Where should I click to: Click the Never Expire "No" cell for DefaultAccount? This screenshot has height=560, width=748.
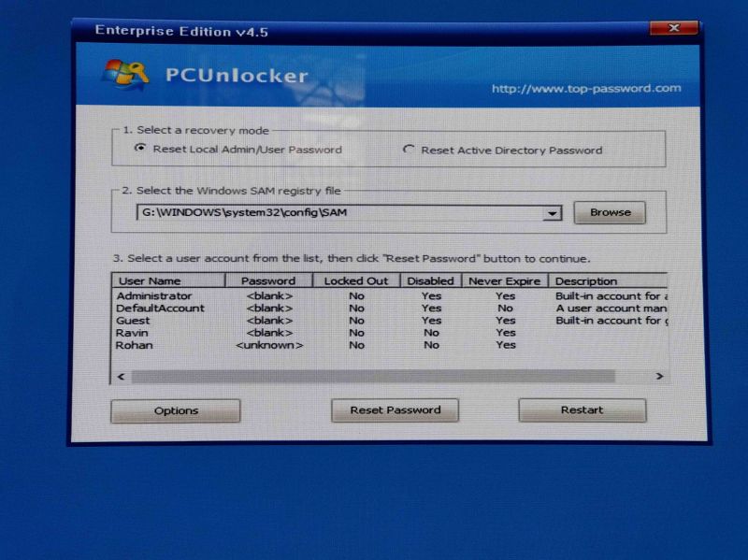(505, 309)
